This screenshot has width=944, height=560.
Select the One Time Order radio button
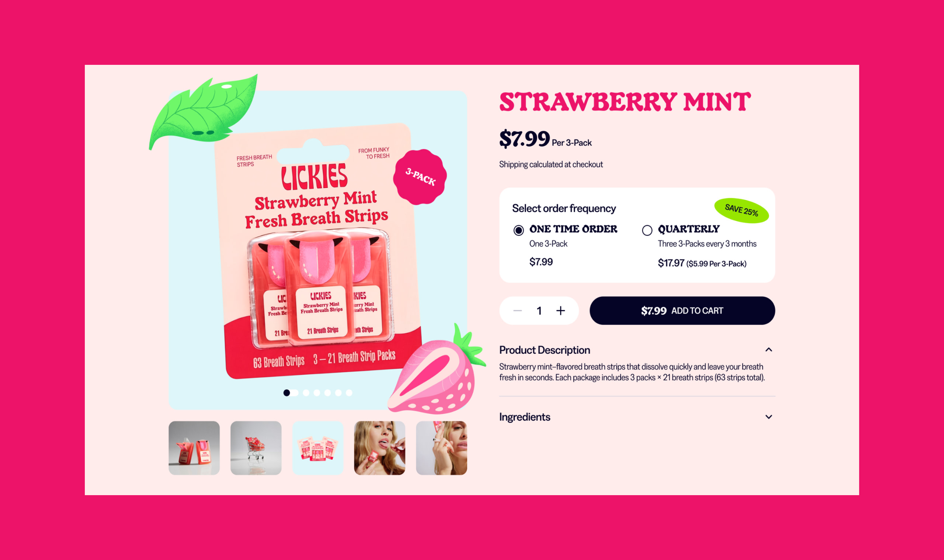[518, 230]
